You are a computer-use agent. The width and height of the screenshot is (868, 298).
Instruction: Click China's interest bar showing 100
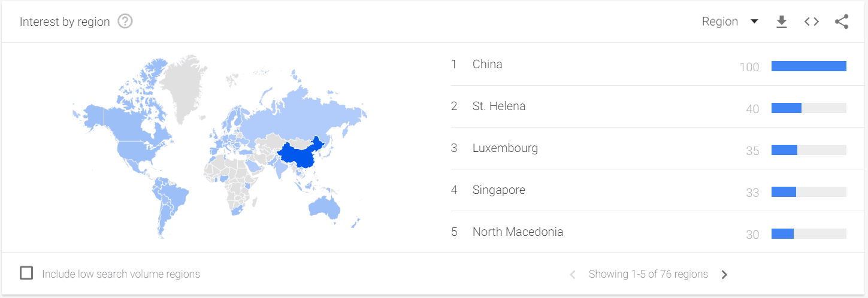[808, 66]
